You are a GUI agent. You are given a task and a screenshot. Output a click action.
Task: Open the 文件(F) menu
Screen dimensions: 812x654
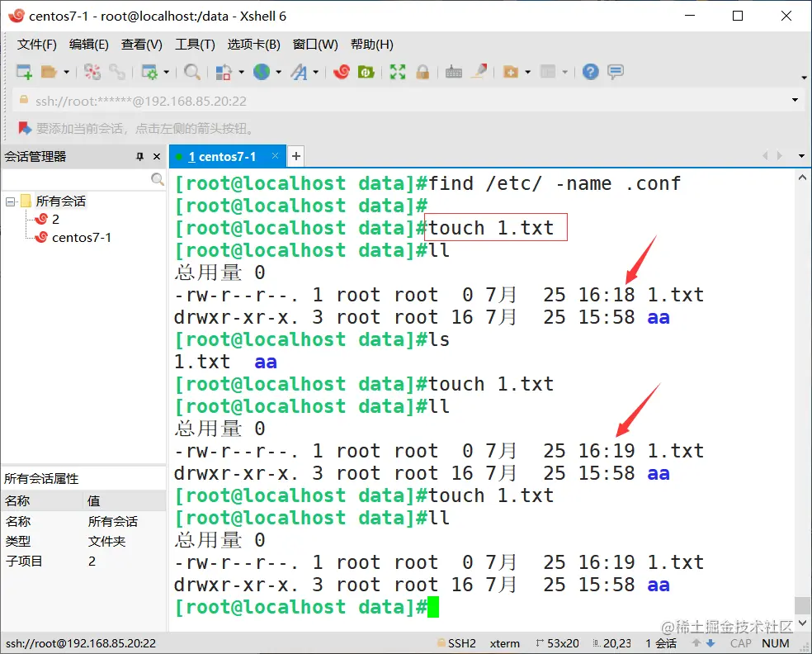coord(37,44)
